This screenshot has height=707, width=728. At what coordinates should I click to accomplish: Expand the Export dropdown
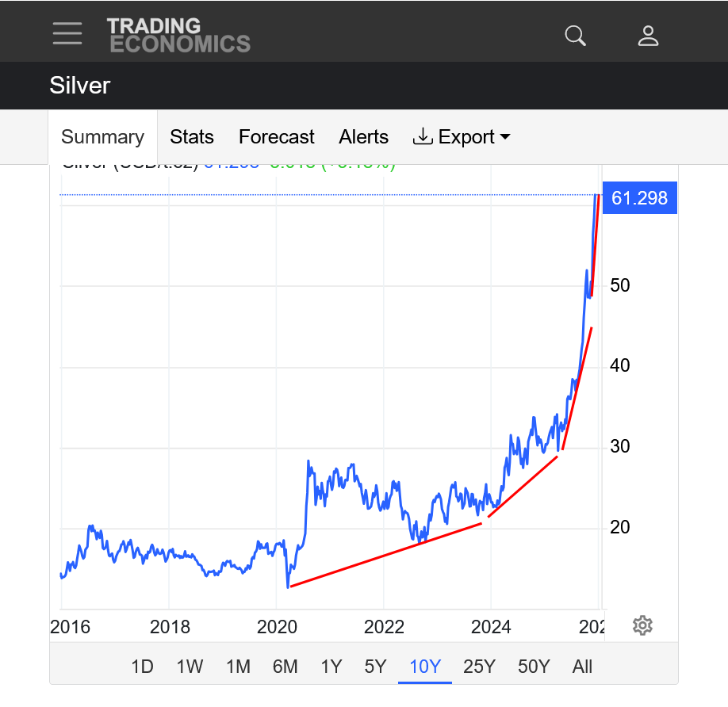[462, 137]
